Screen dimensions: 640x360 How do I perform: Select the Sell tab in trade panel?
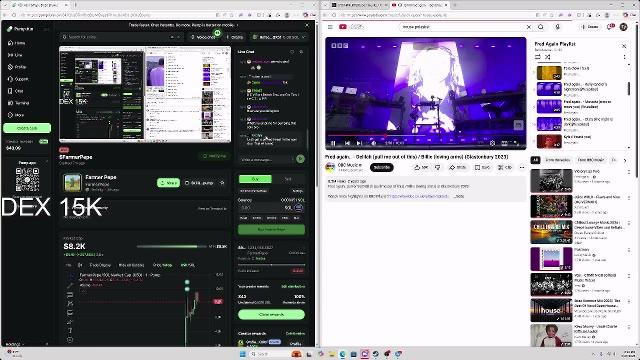tap(288, 179)
